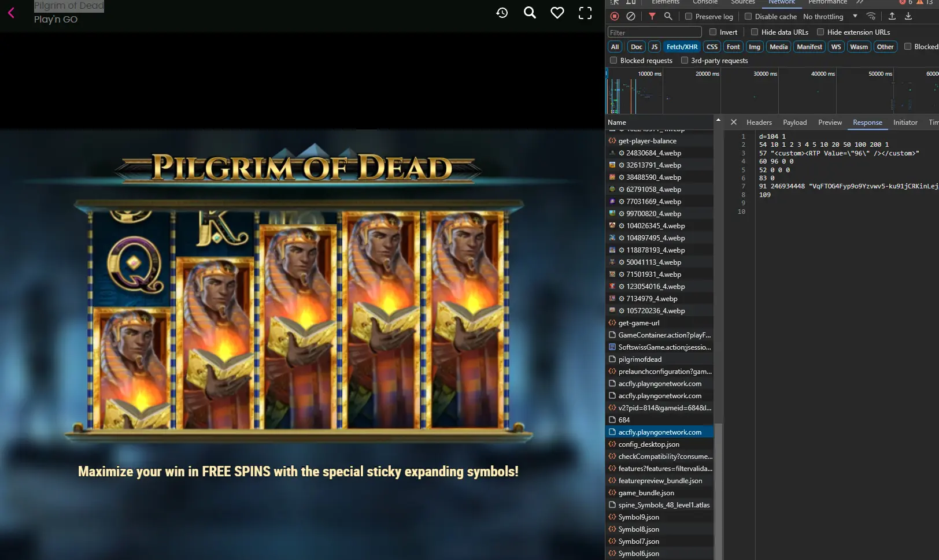This screenshot has height=560, width=939.
Task: Select the 684 request row
Action: [659, 420]
